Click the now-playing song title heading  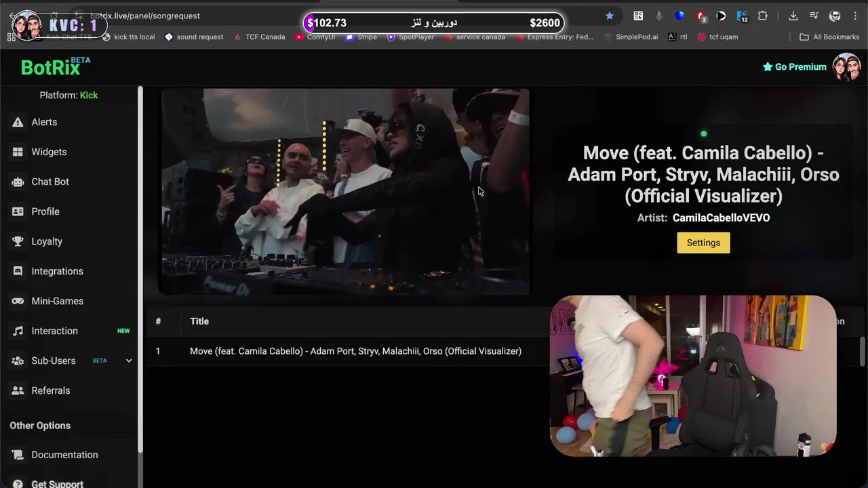point(703,174)
